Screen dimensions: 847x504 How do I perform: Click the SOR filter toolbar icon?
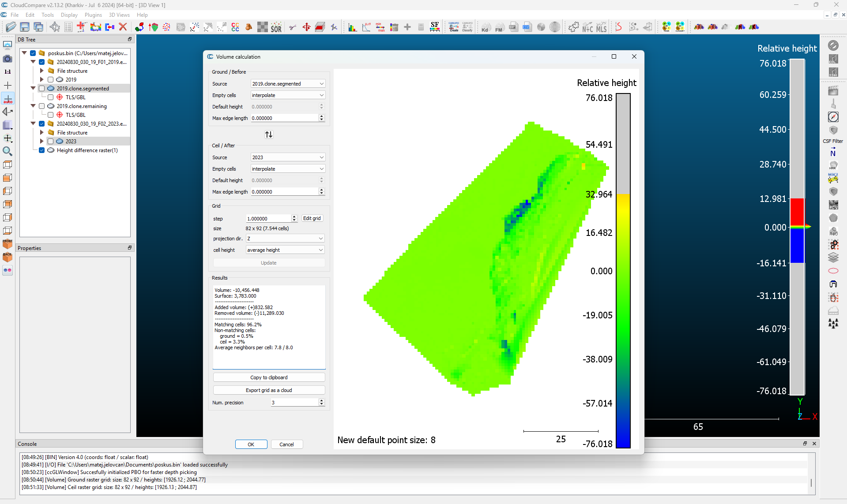(x=276, y=27)
